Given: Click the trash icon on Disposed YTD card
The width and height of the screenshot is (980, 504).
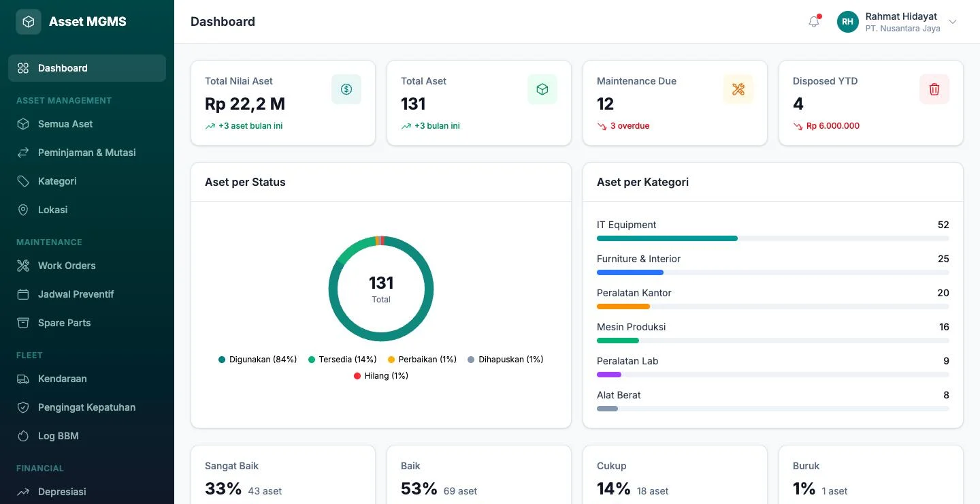Looking at the screenshot, I should pyautogui.click(x=934, y=89).
